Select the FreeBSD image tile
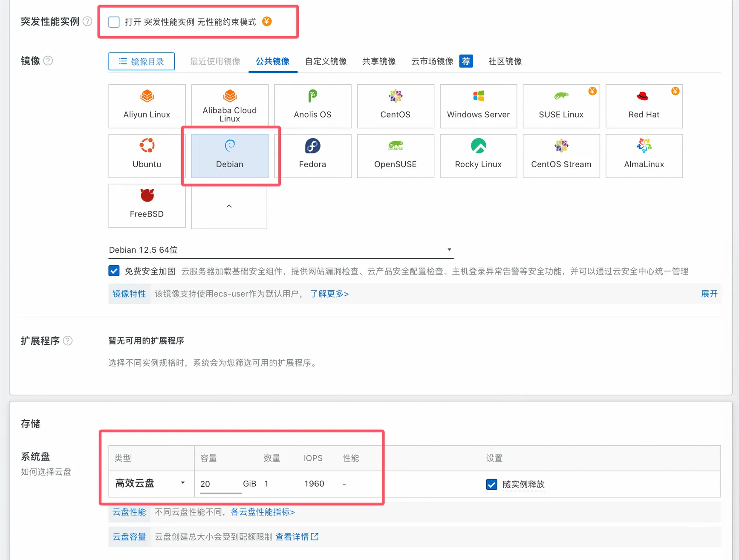Viewport: 739px width, 560px height. 147,206
